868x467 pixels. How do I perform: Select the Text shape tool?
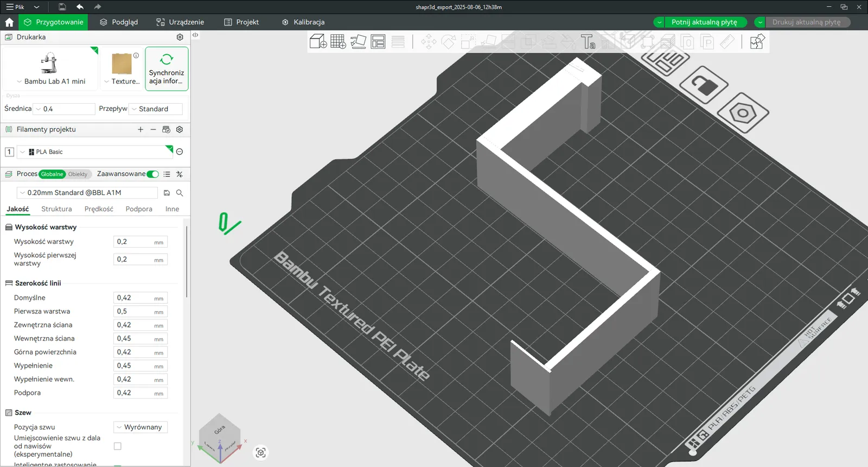588,42
